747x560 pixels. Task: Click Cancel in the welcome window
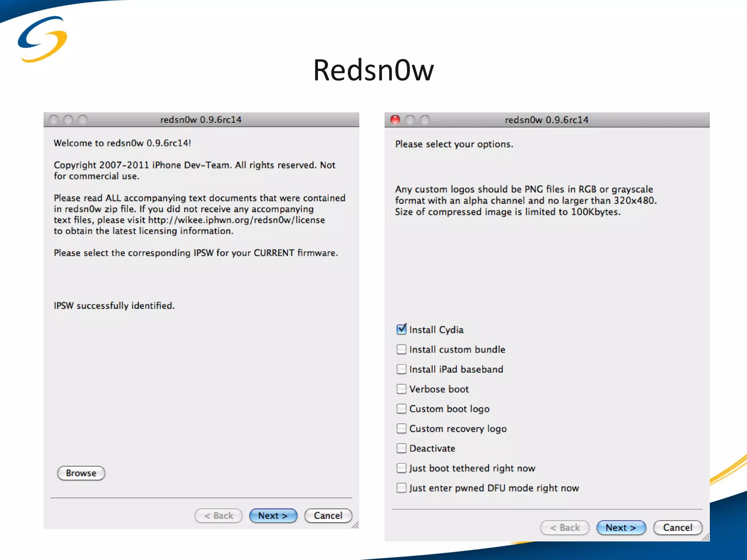pos(328,516)
